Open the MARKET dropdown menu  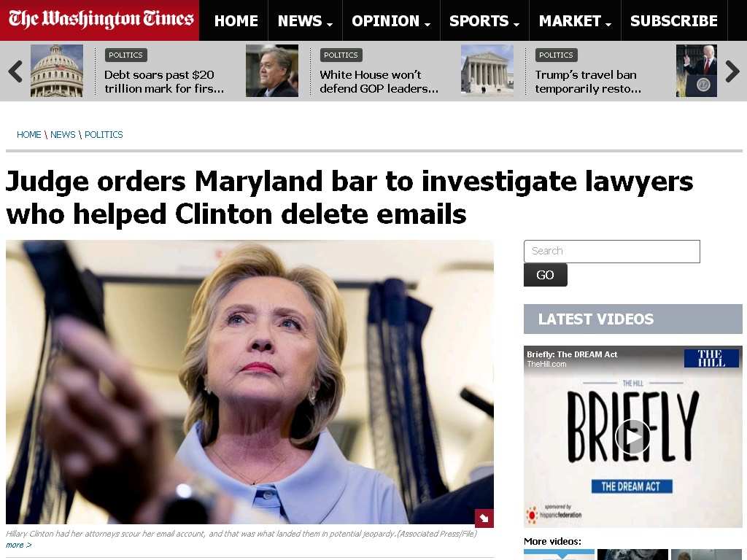pos(575,20)
